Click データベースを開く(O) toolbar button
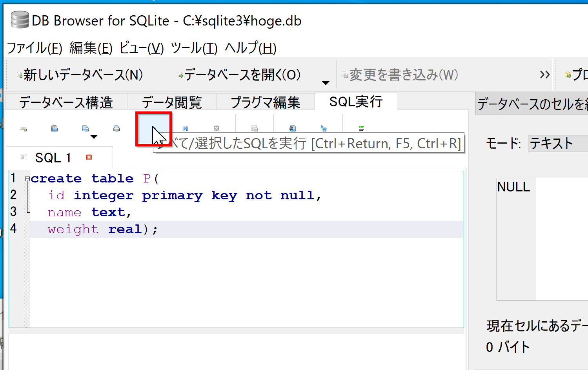 coord(239,75)
